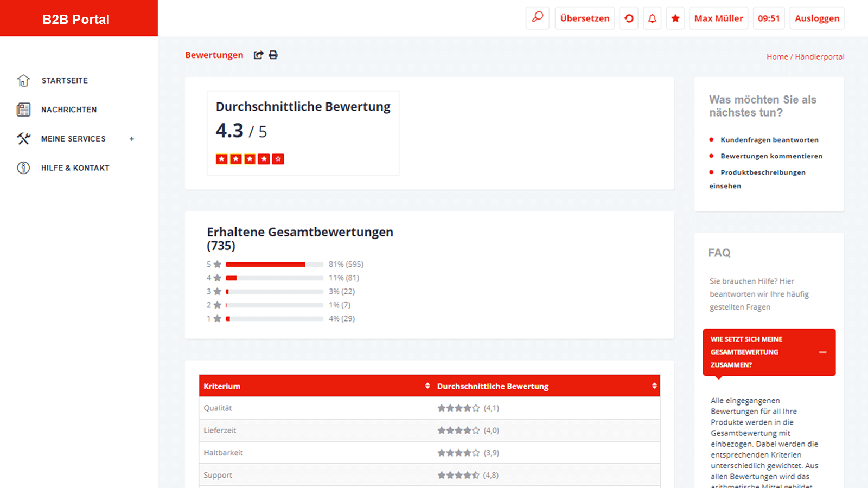Click the Übersetzen button
This screenshot has height=488, width=868.
pos(584,18)
